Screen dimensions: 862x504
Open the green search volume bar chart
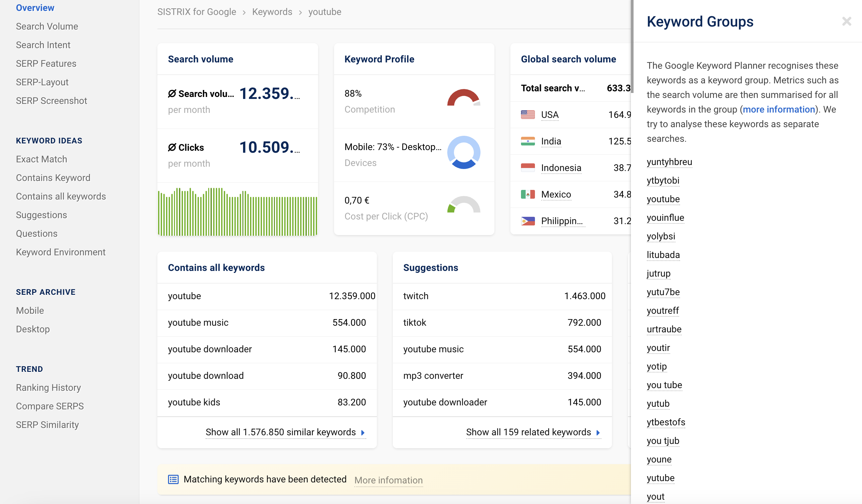click(237, 211)
